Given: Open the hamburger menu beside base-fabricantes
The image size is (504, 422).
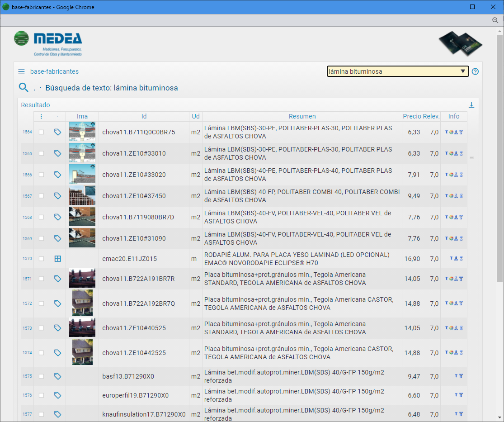Looking at the screenshot, I should pyautogui.click(x=21, y=71).
